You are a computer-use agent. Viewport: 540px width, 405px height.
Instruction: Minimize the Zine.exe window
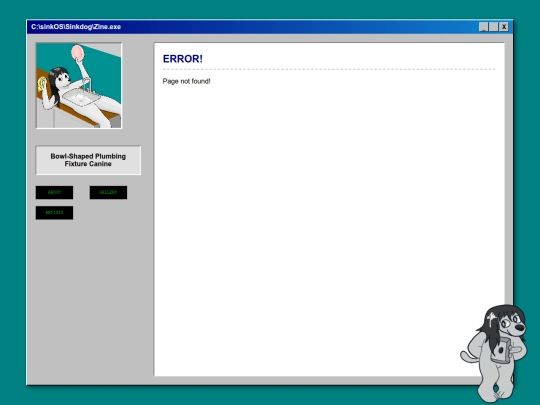click(x=484, y=27)
